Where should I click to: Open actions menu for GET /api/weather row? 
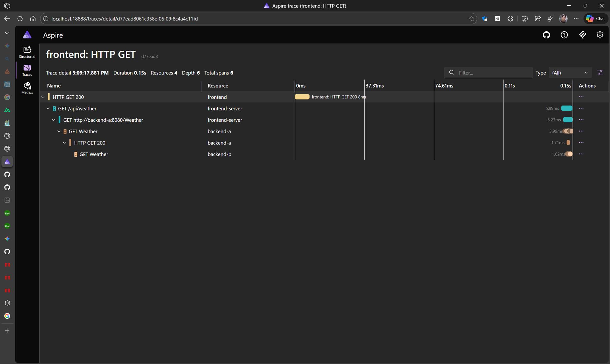click(x=581, y=108)
